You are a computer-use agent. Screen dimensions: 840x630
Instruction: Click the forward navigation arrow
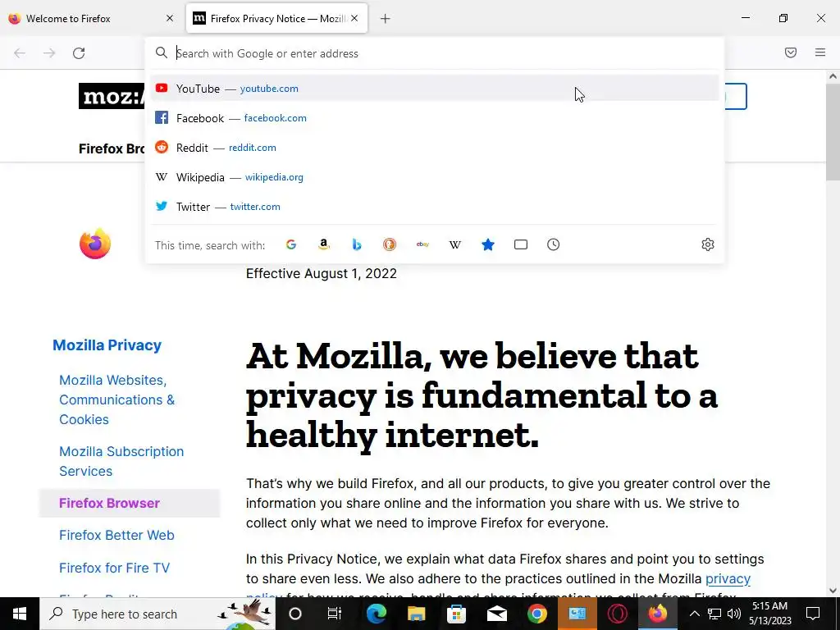click(49, 53)
